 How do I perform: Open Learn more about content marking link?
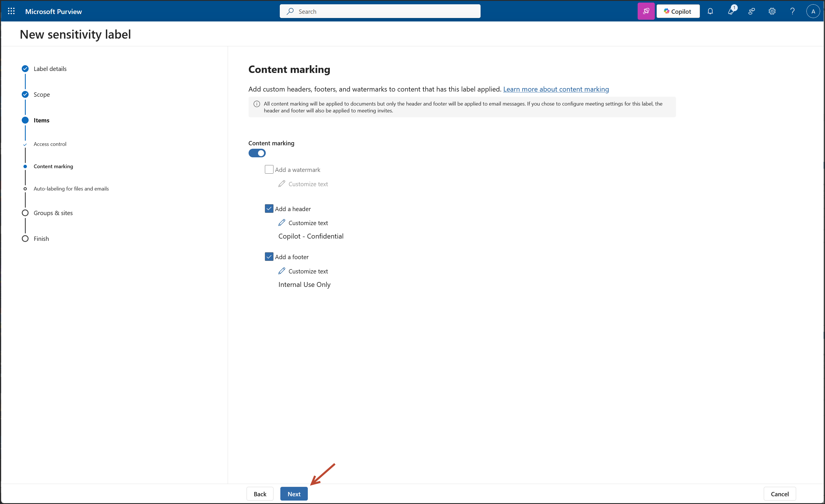[556, 89]
